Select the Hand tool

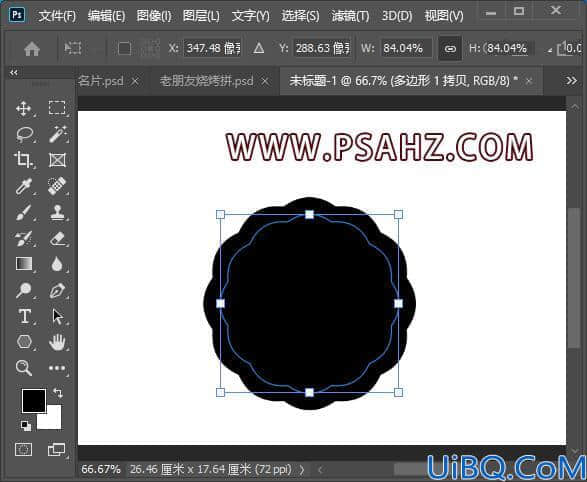[57, 342]
